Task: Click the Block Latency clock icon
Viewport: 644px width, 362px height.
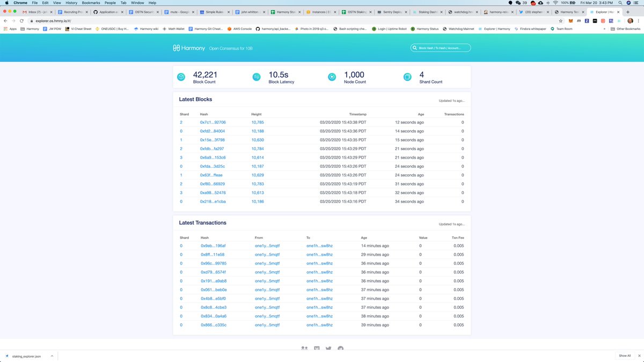Action: [x=257, y=77]
